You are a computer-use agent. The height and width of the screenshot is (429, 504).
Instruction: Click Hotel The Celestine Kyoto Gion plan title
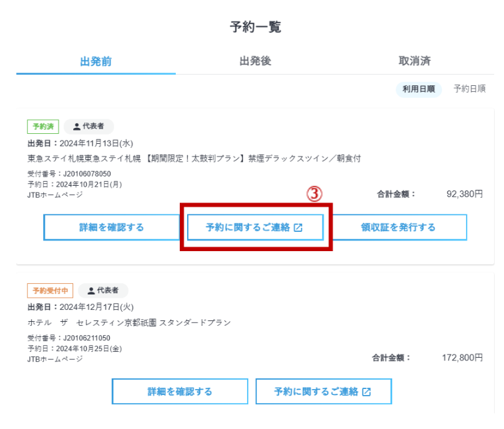coord(129,322)
